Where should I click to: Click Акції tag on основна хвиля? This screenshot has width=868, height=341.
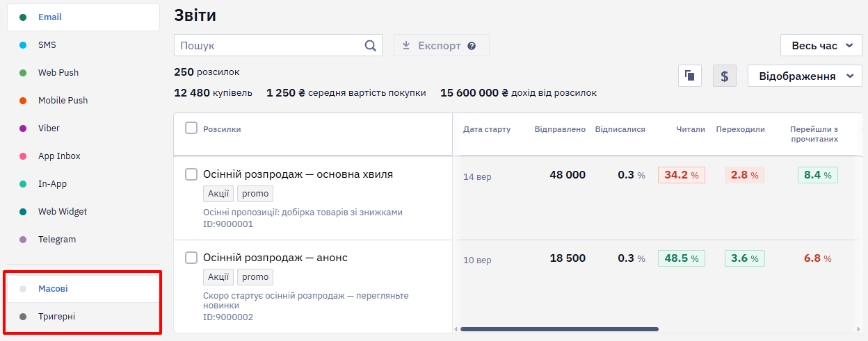tap(218, 194)
